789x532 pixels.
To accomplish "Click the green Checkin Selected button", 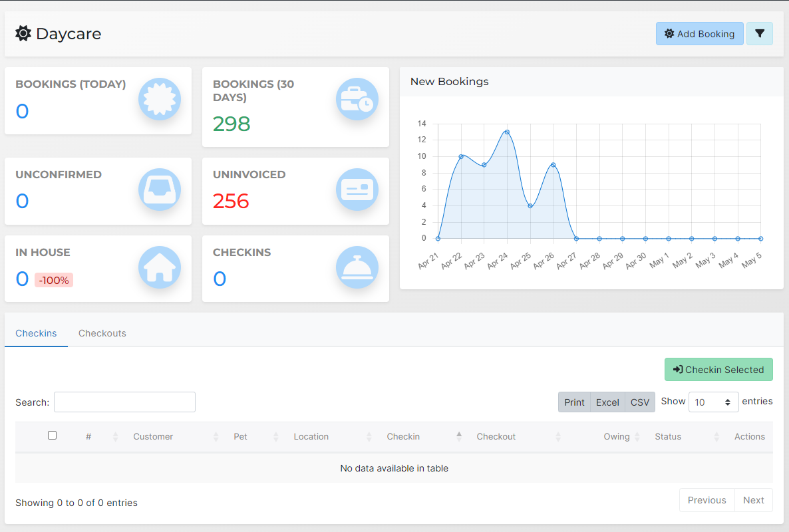I will pos(718,370).
